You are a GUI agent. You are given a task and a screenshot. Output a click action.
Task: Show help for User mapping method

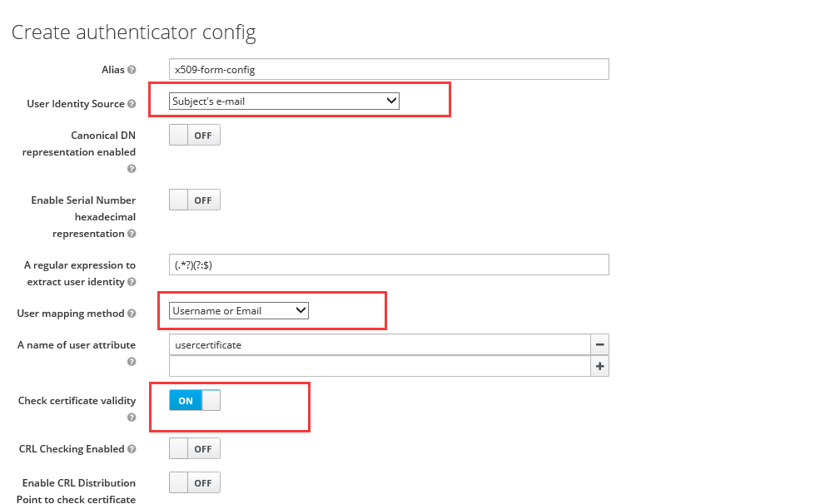point(130,314)
